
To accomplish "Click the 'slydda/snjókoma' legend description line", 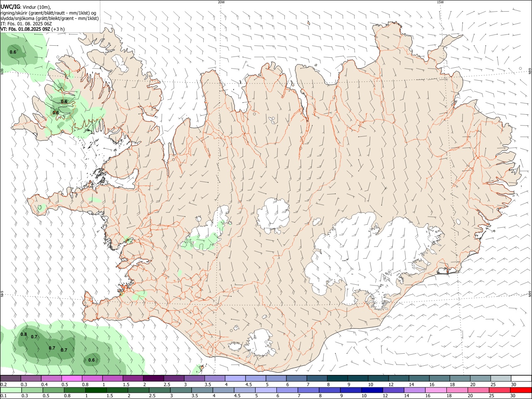I will pyautogui.click(x=49, y=18).
